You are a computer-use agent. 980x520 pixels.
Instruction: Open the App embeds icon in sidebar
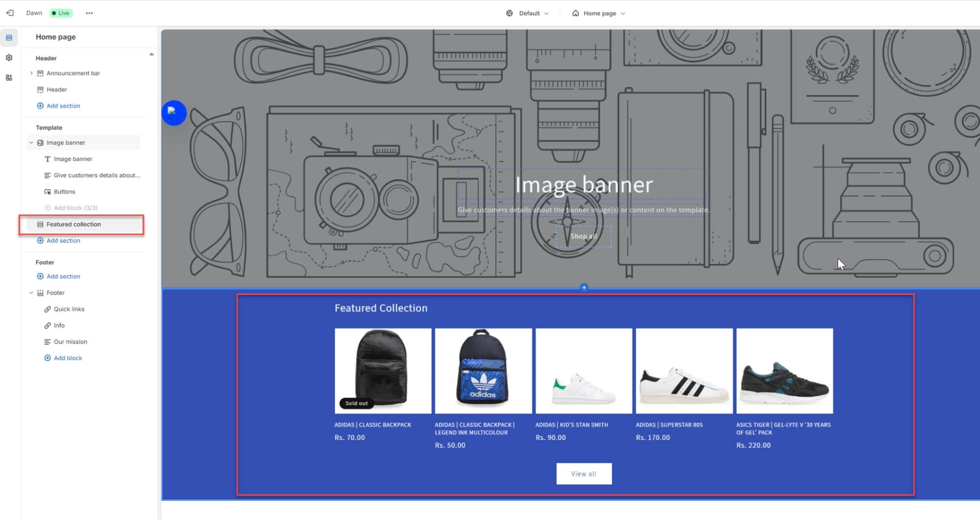click(x=9, y=78)
